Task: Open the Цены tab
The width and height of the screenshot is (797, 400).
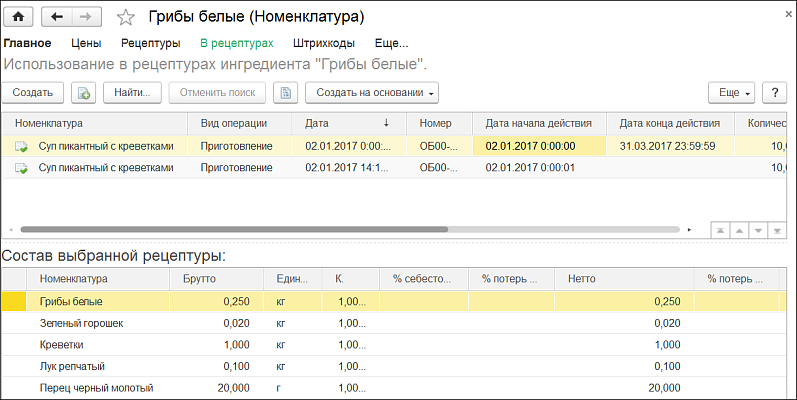Action: tap(86, 44)
